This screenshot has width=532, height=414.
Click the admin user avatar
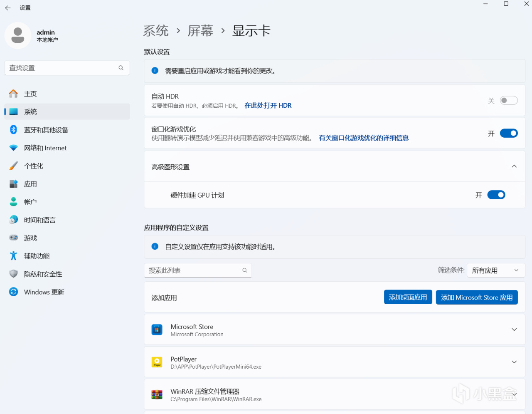(18, 36)
